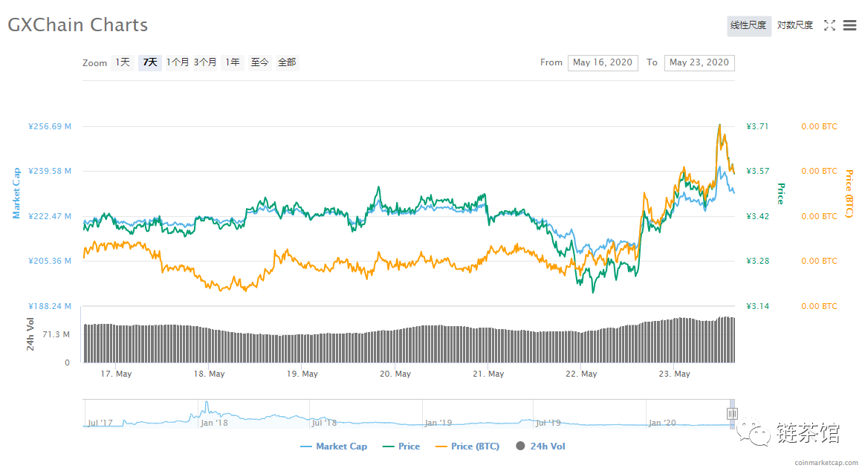Click the Price (BTC) vertical axis title
The width and height of the screenshot is (868, 471).
click(x=849, y=194)
